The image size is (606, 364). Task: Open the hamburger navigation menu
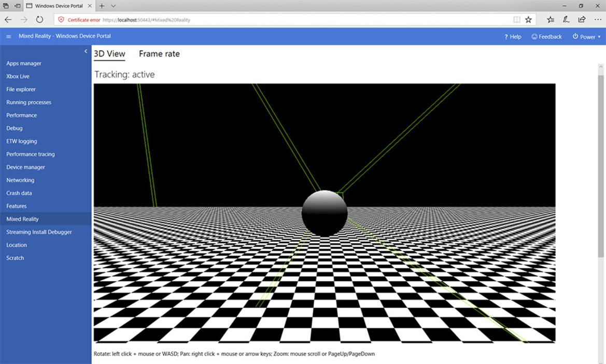point(8,37)
